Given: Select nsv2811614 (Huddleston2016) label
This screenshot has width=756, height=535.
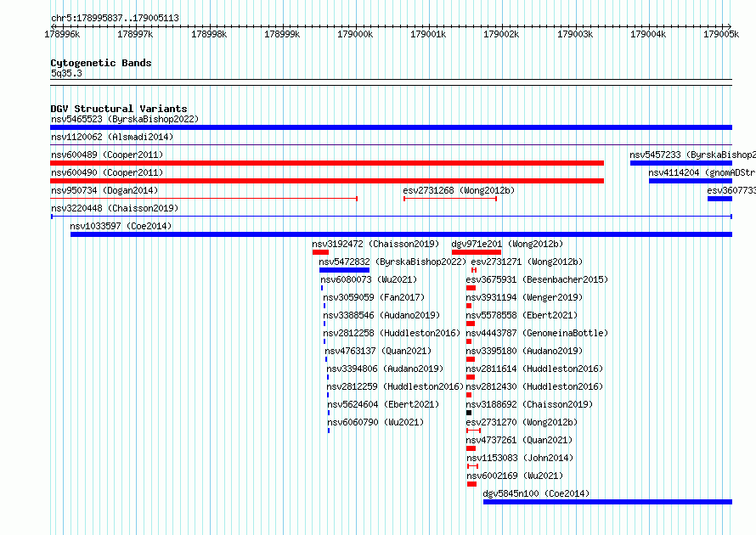Looking at the screenshot, I should coord(534,369).
